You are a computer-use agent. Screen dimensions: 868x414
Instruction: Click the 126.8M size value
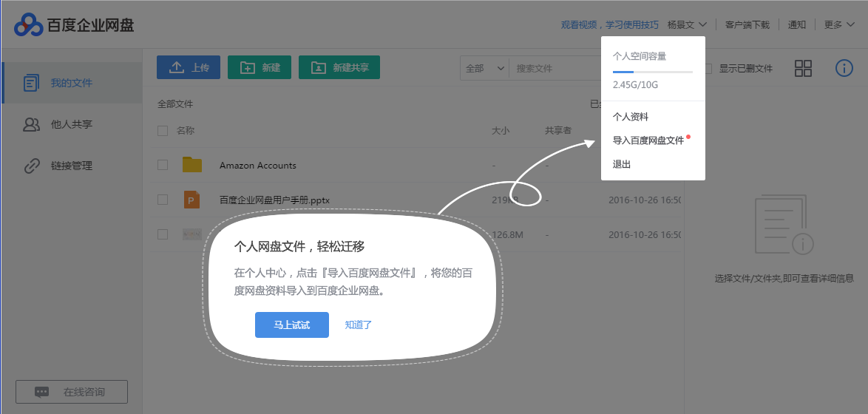click(x=508, y=234)
